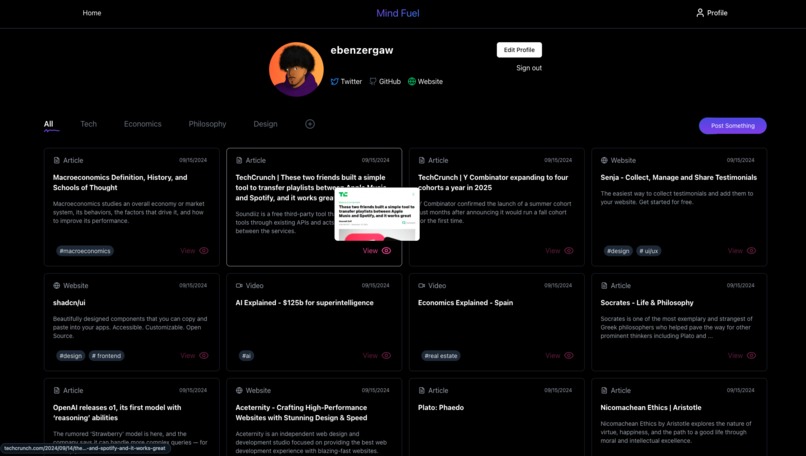The image size is (806, 456).
Task: View the Senja website eye icon
Action: coord(752,251)
